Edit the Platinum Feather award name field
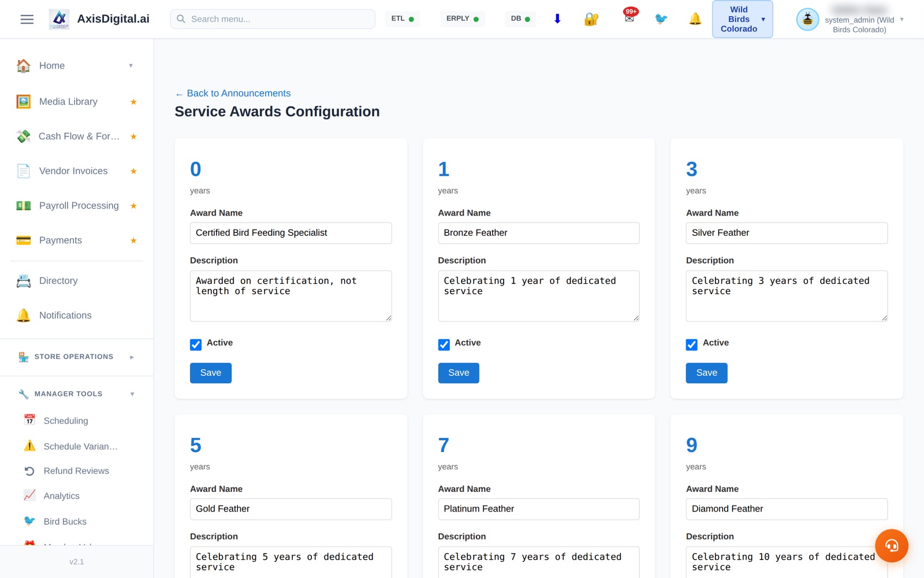The image size is (924, 578). [539, 509]
